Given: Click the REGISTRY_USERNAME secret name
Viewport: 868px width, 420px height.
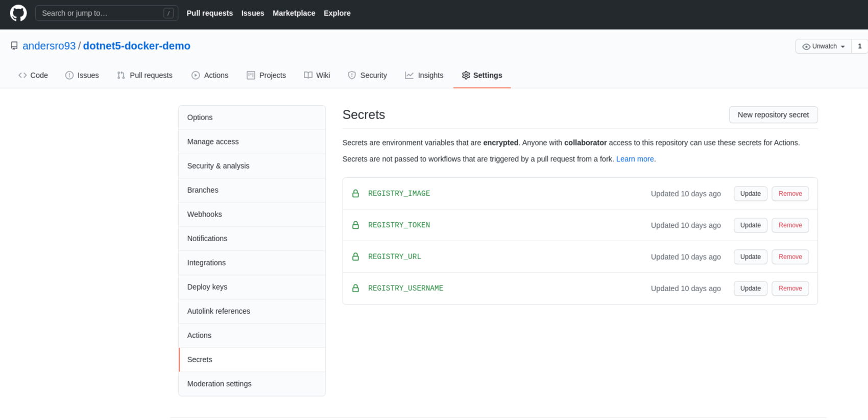Looking at the screenshot, I should click(406, 289).
